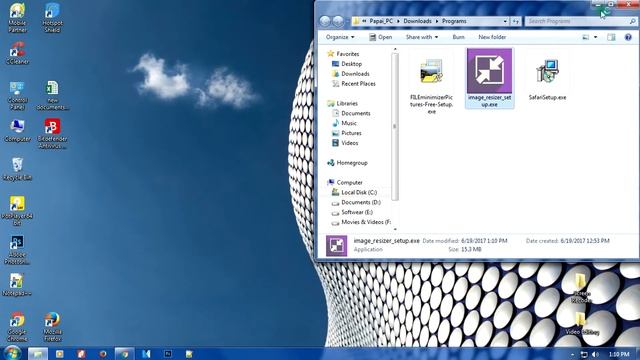Select Hotspot Shield desktop shortcut
The width and height of the screenshot is (640, 360).
coord(52,18)
